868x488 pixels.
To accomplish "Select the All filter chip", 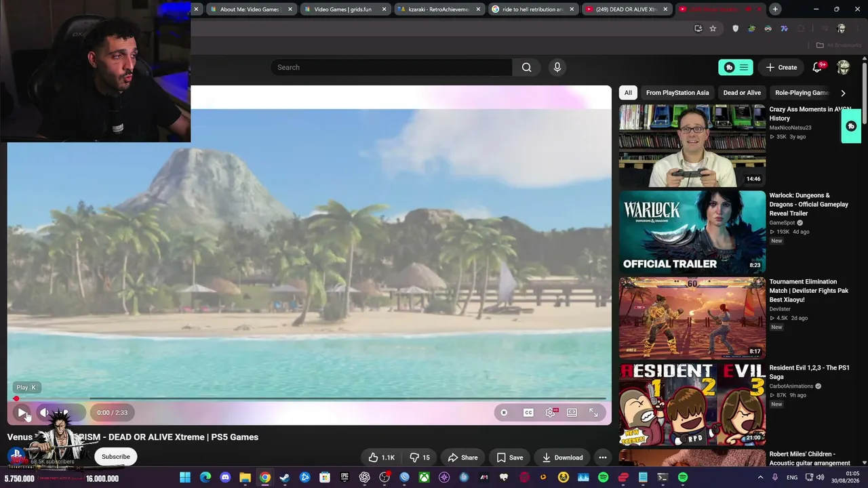I will (628, 93).
